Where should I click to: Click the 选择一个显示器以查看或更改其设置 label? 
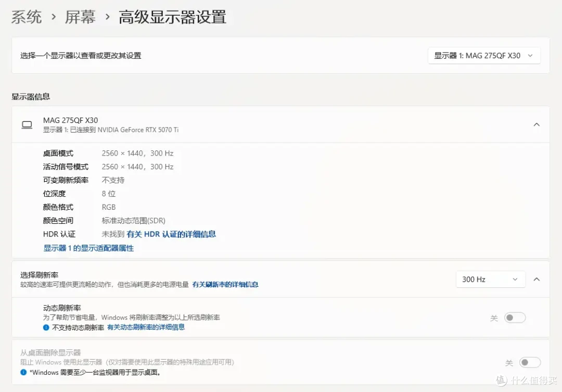tap(81, 56)
